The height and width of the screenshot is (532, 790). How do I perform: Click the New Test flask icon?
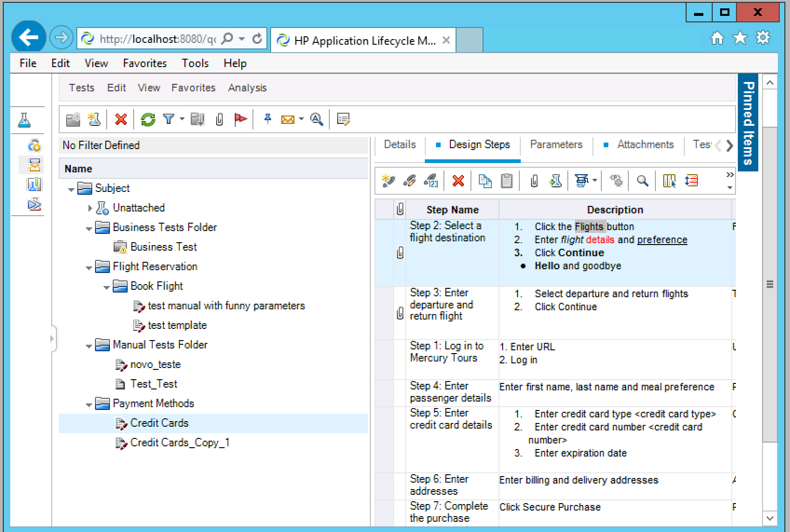pos(95,120)
